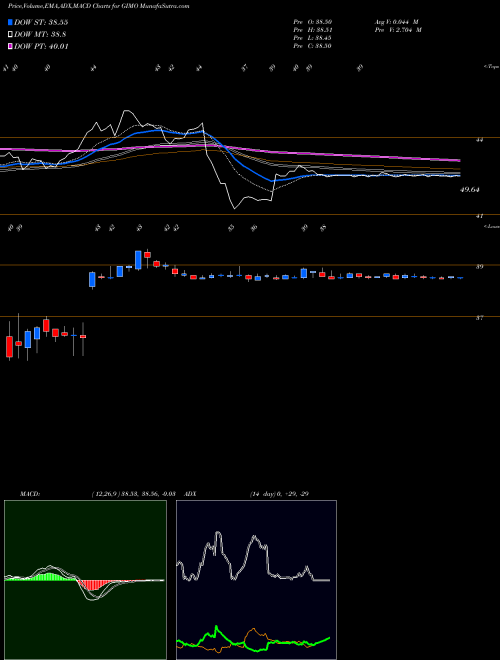Open the dark blue ADX indicator panel
Screen dimensions: 500x660
click(x=256, y=580)
